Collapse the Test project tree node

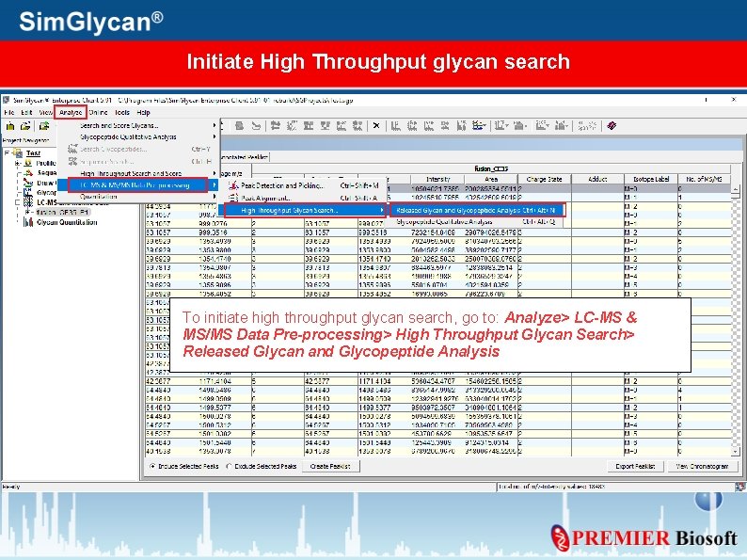pyautogui.click(x=8, y=153)
